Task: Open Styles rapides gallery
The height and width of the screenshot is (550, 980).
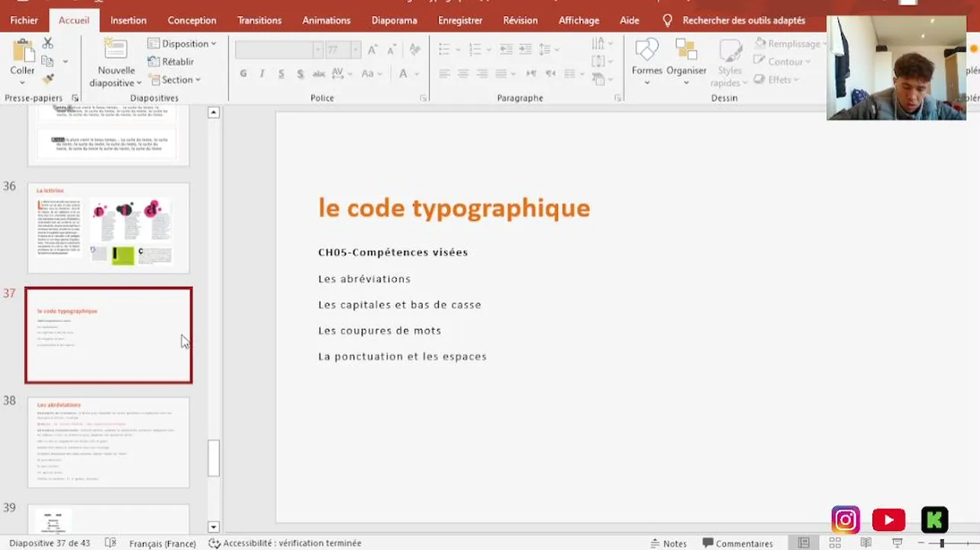Action: [730, 63]
